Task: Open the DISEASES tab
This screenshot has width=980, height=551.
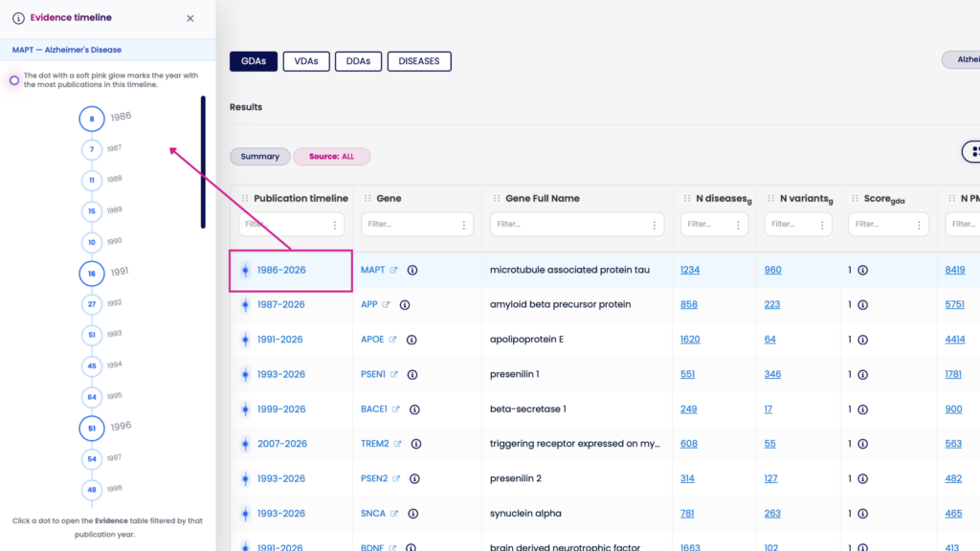Action: coord(419,60)
